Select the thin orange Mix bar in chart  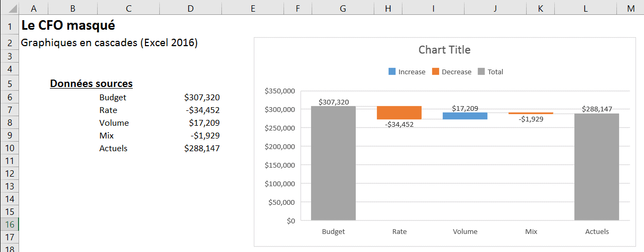coord(531,113)
